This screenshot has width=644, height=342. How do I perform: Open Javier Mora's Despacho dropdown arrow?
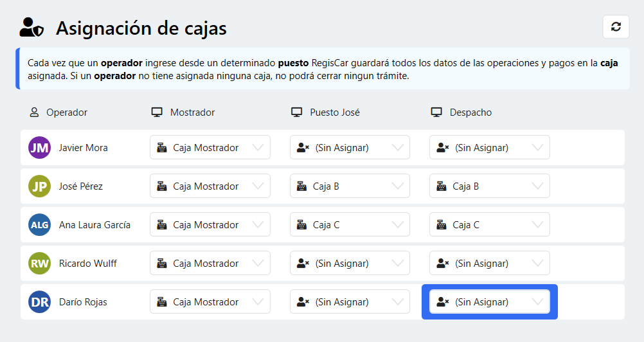(537, 147)
